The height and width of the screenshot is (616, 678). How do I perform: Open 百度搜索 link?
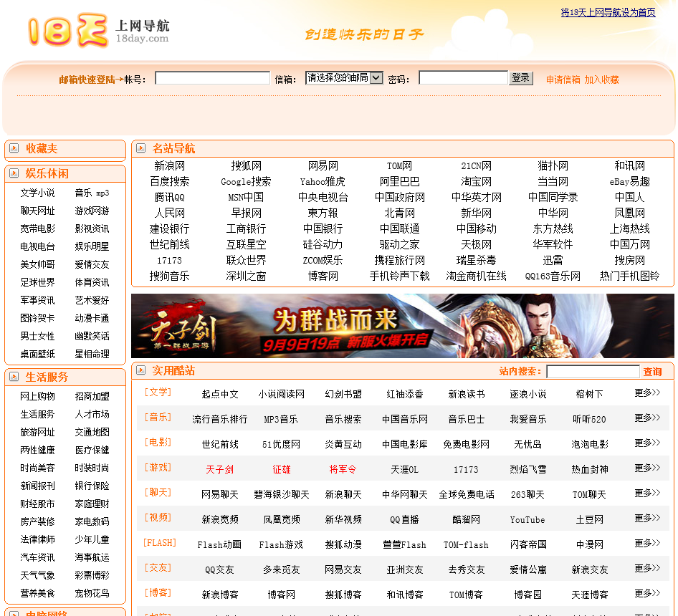[169, 181]
